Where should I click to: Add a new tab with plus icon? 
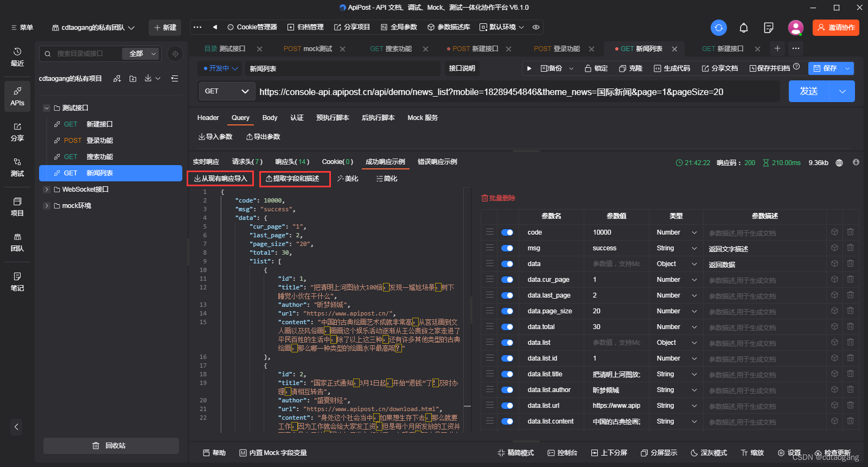[777, 48]
